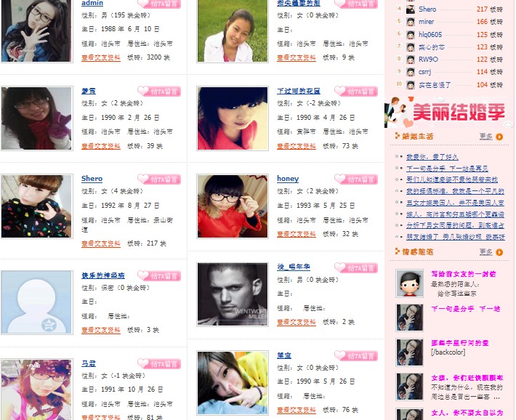Image resolution: width=516 pixels, height=420 pixels.
Task: Click the cartoon boy avatar under 情感驿站
Action: (410, 283)
